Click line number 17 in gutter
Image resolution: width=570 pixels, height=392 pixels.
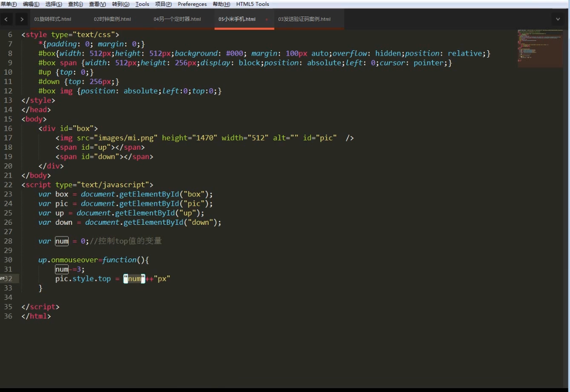pyautogui.click(x=8, y=138)
